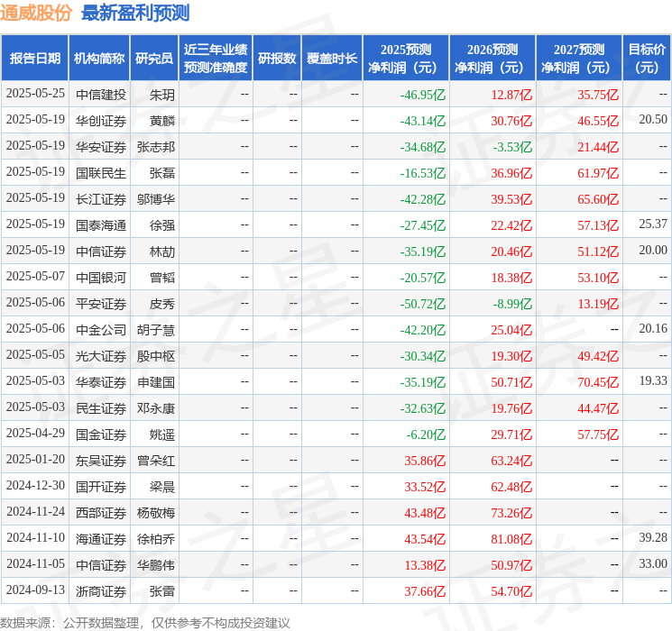Select the 研报数 column header
The image size is (672, 631).
[x=276, y=59]
